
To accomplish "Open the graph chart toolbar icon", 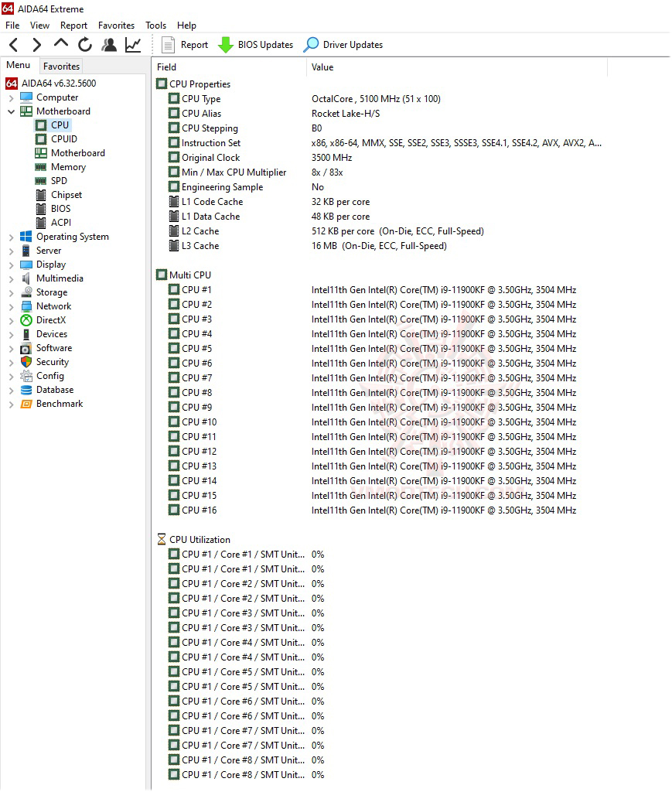I will coord(133,45).
